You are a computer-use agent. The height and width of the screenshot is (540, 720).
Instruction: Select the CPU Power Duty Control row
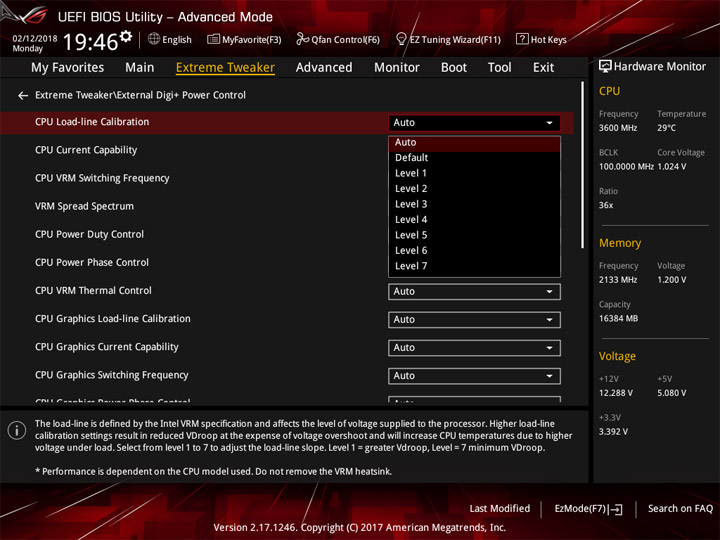(x=90, y=234)
